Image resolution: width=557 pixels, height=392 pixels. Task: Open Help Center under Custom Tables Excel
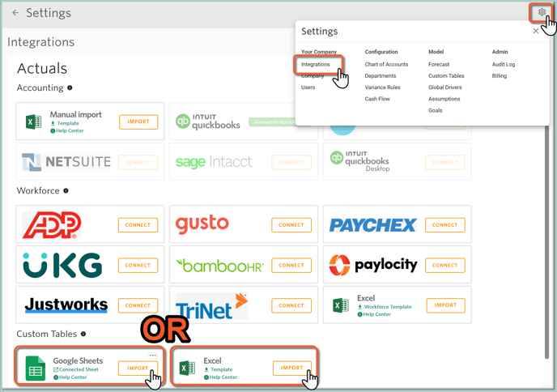(x=220, y=377)
